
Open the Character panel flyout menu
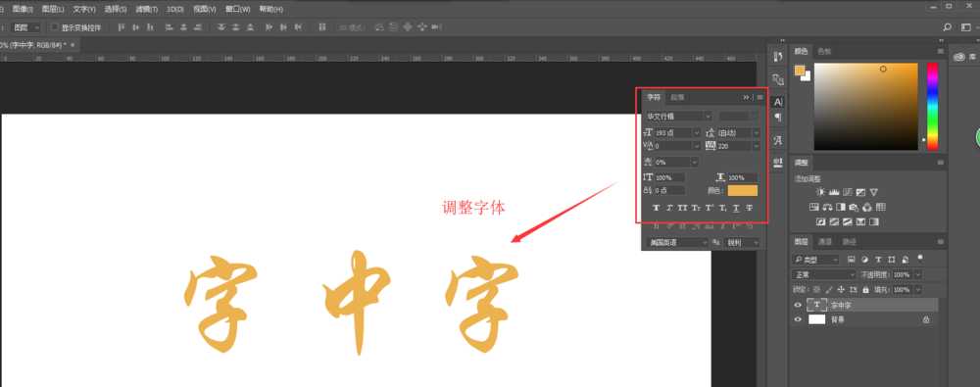point(760,98)
